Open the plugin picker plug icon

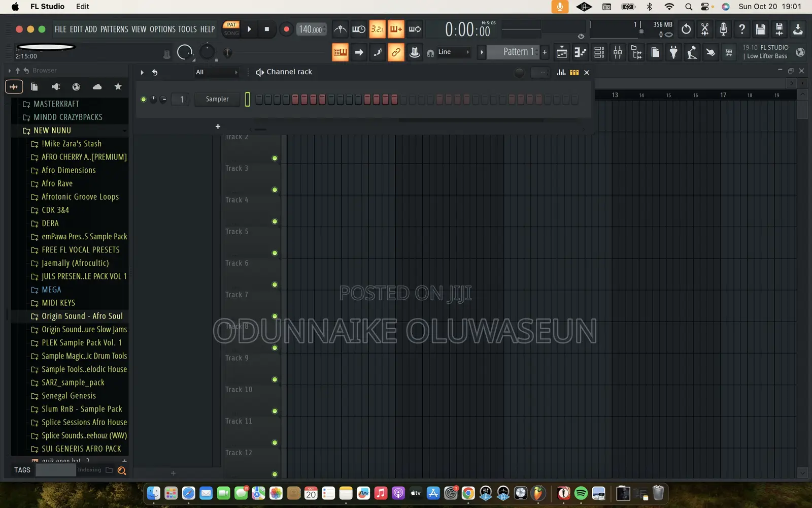(x=673, y=52)
